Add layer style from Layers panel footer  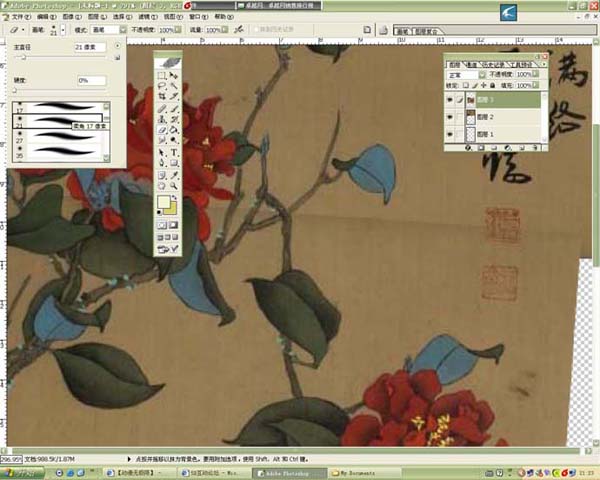(x=468, y=148)
